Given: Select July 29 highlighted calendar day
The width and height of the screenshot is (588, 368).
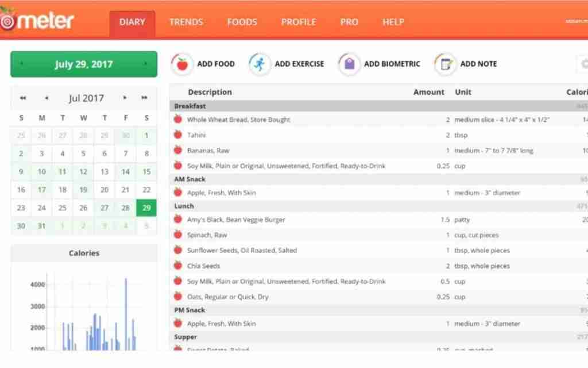Looking at the screenshot, I should click(x=146, y=208).
